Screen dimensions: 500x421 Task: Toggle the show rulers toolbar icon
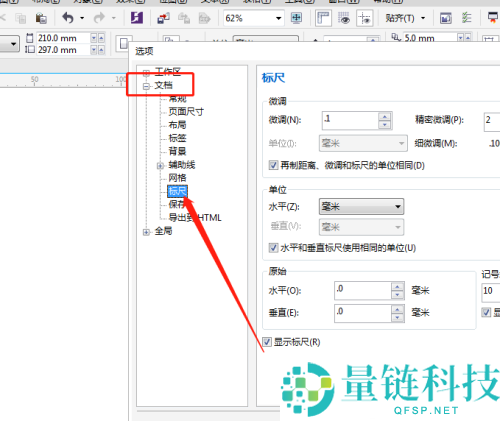[x=323, y=18]
